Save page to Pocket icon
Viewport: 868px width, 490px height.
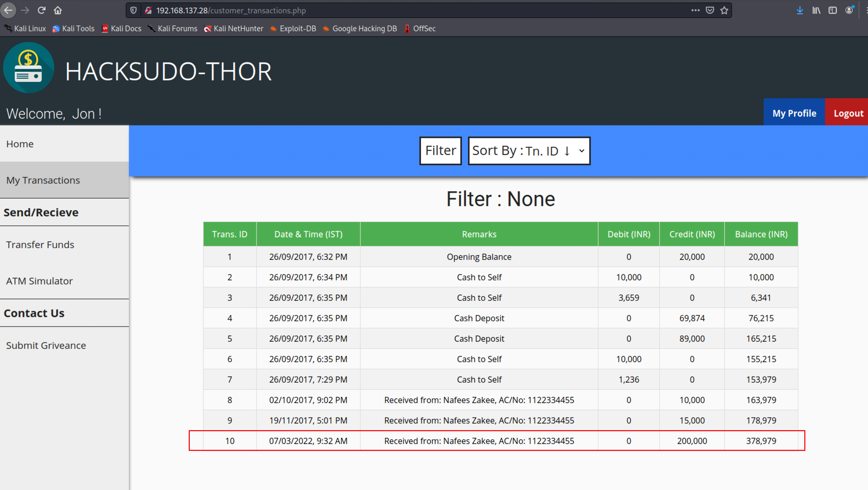pos(710,10)
